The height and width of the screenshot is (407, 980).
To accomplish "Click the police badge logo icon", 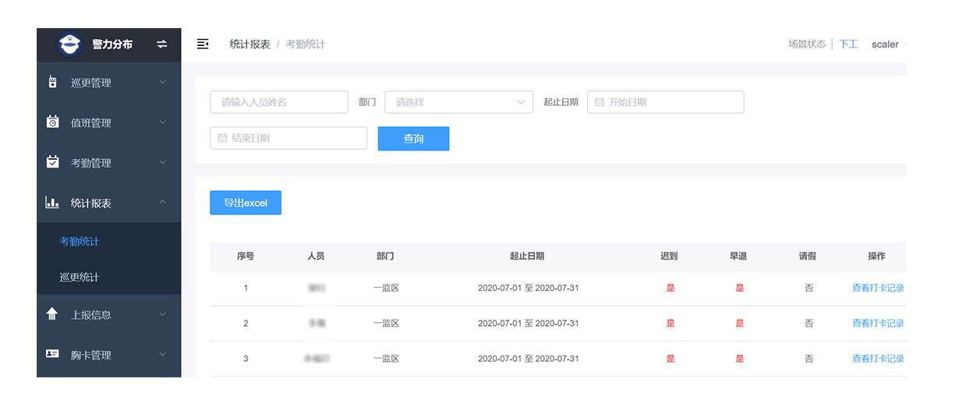I will 70,44.
